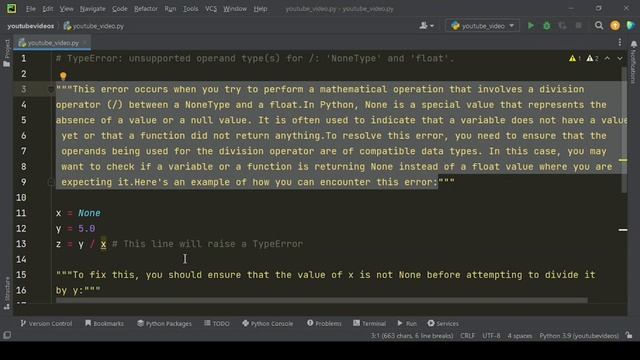
Task: Open Bookmarks tool window
Action: (x=104, y=323)
